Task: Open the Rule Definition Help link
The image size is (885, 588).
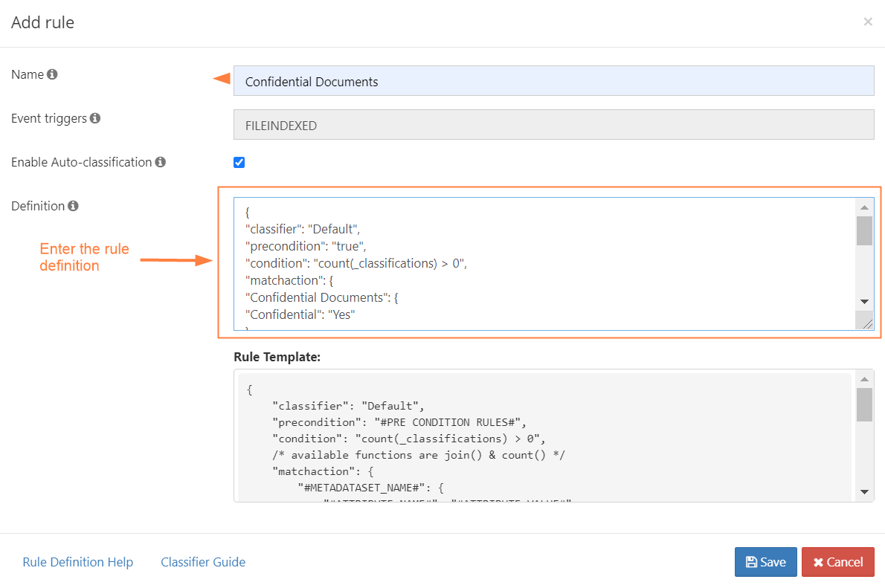Action: pos(78,562)
